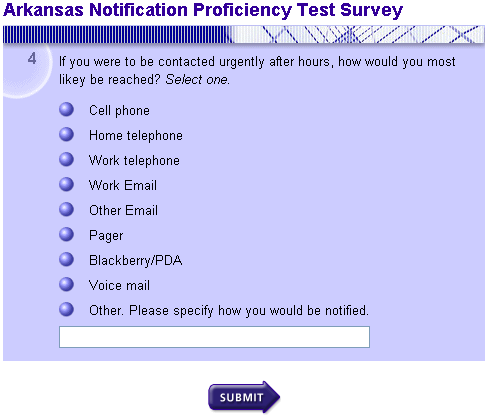Viewport: 490px width, 418px height.
Task: Select the Voice mail radio button
Action: 66,284
